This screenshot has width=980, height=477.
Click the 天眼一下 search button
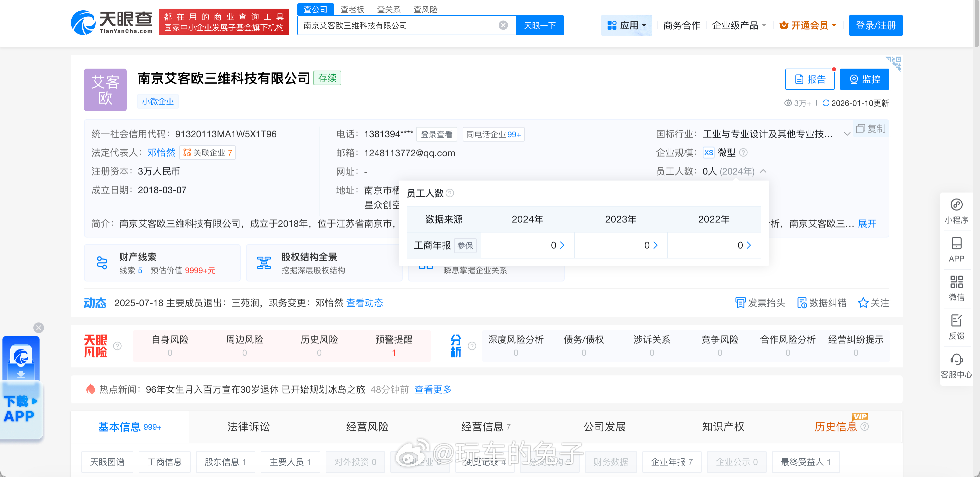point(539,25)
